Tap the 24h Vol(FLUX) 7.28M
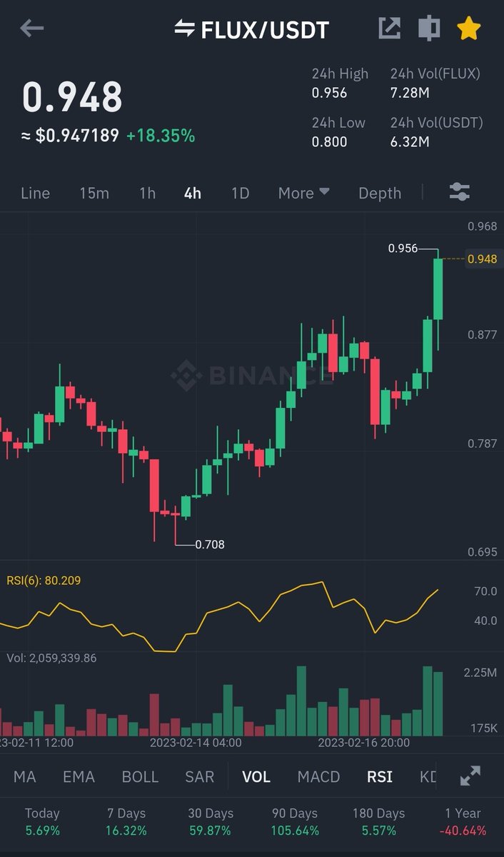The image size is (504, 857). click(410, 93)
